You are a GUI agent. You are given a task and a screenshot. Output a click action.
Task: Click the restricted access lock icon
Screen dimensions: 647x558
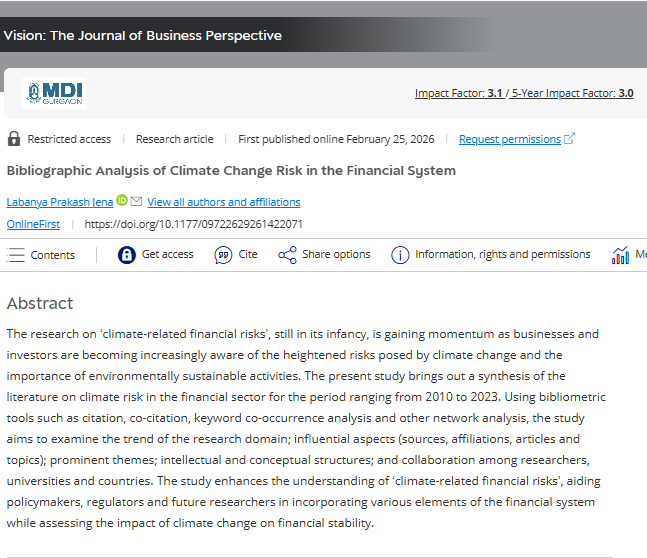pos(14,139)
